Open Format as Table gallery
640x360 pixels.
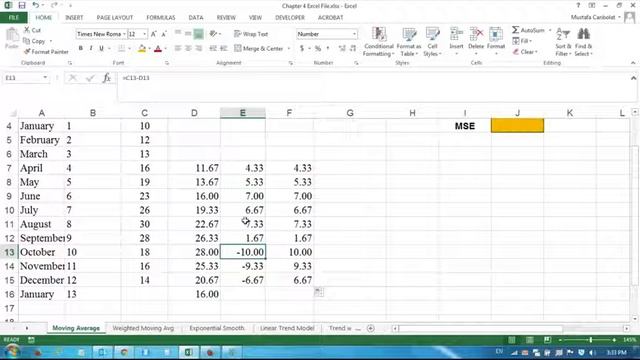tap(409, 41)
